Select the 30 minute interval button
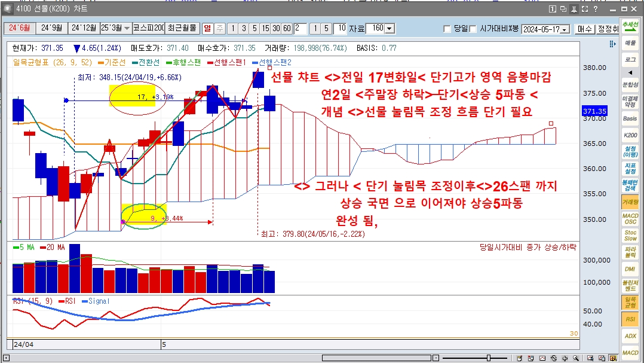644x363 pixels. coord(276,28)
